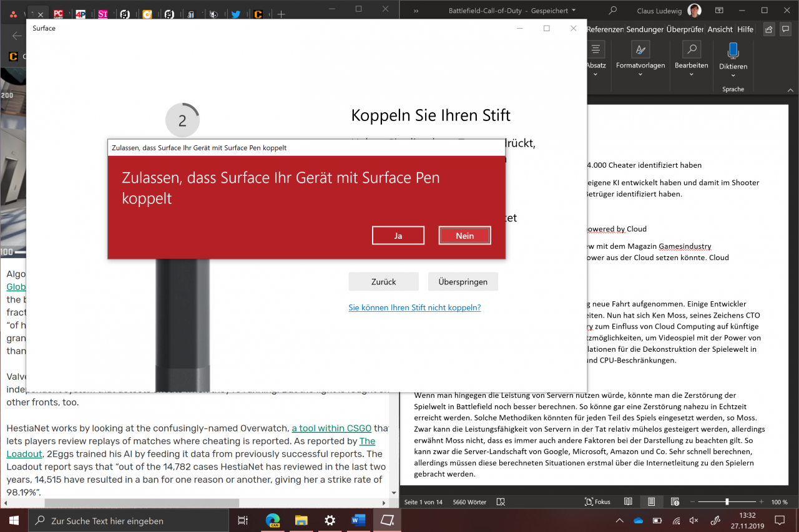799x532 pixels.
Task: Open the Action Center notifications icon
Action: pos(780,520)
